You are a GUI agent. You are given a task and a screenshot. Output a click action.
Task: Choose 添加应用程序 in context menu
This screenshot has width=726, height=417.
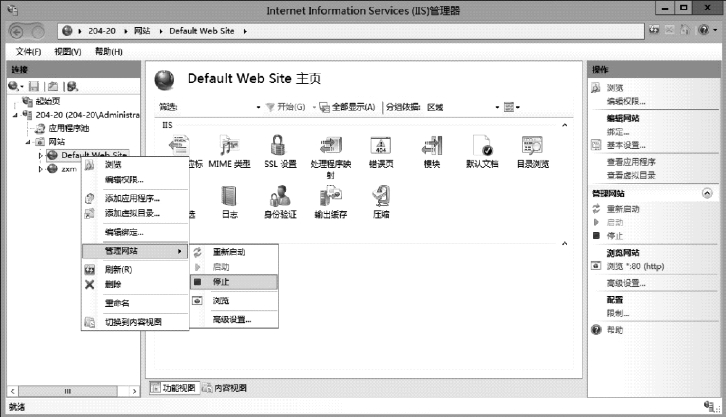135,199
